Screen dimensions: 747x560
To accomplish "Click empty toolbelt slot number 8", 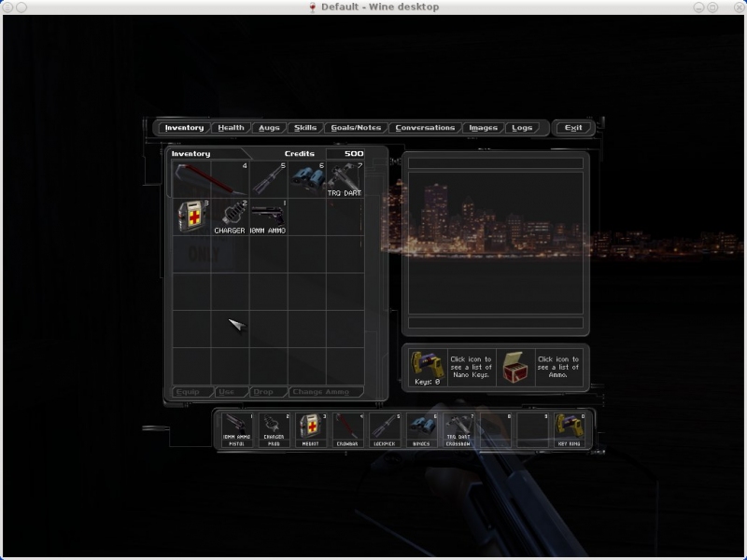I will (x=496, y=429).
